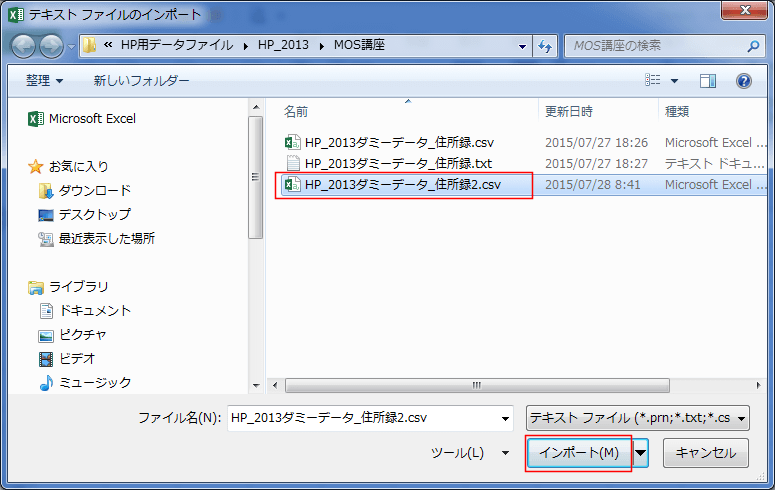Click the ダウンロード folder icon
Viewport: 775px width, 490px height.
pyautogui.click(x=45, y=191)
